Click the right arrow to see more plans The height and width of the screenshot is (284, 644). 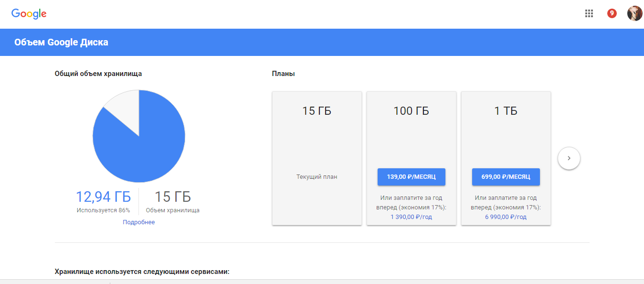point(569,158)
